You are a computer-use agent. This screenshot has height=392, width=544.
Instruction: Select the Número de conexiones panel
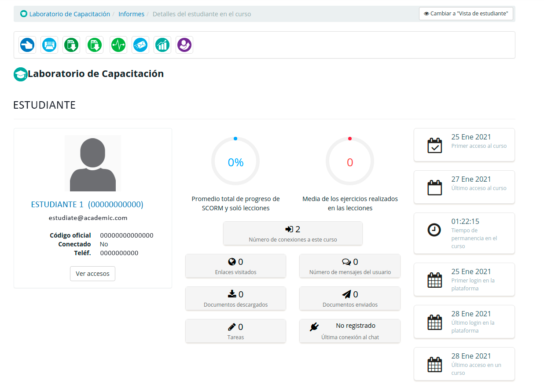pos(293,234)
